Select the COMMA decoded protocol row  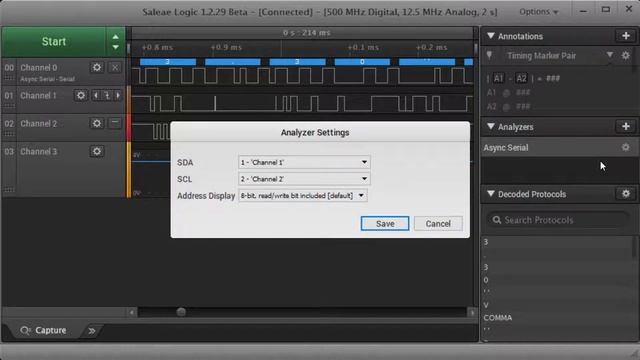[557, 318]
